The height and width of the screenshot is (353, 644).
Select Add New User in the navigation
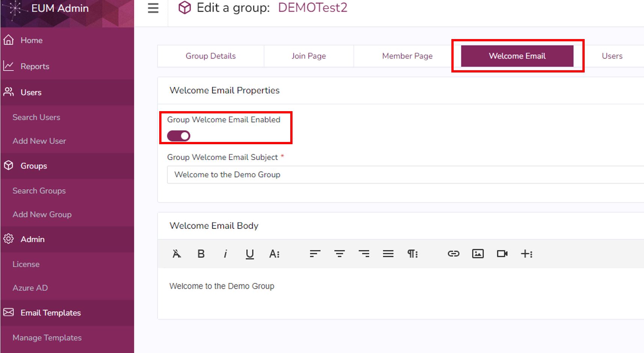pos(39,141)
